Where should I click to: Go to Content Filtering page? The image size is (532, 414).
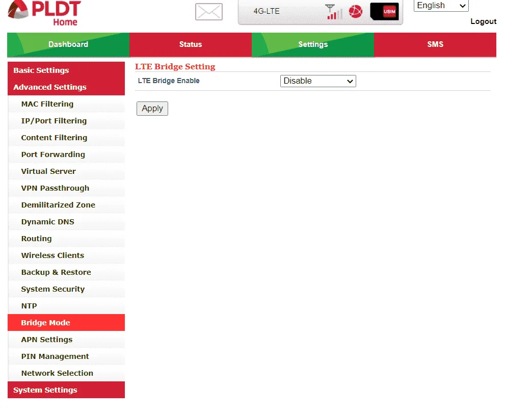click(66, 138)
